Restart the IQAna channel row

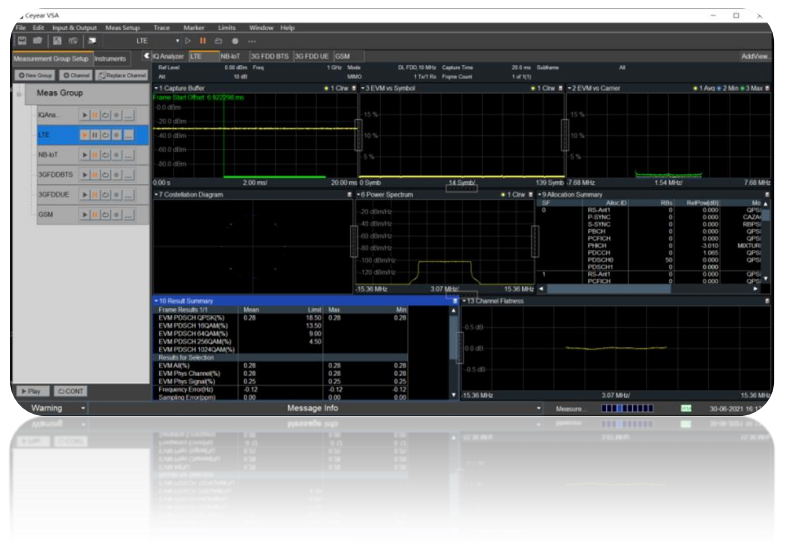pyautogui.click(x=105, y=115)
